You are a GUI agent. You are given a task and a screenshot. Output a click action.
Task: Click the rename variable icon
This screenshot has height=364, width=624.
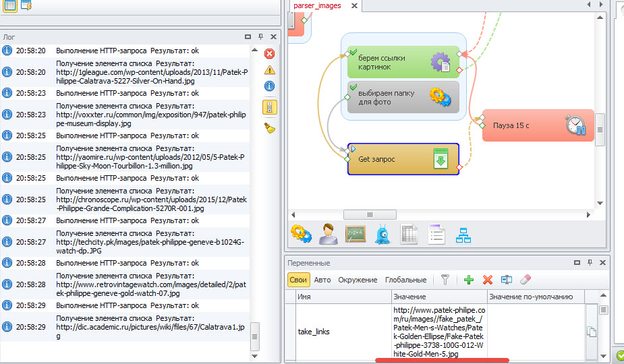(x=506, y=280)
